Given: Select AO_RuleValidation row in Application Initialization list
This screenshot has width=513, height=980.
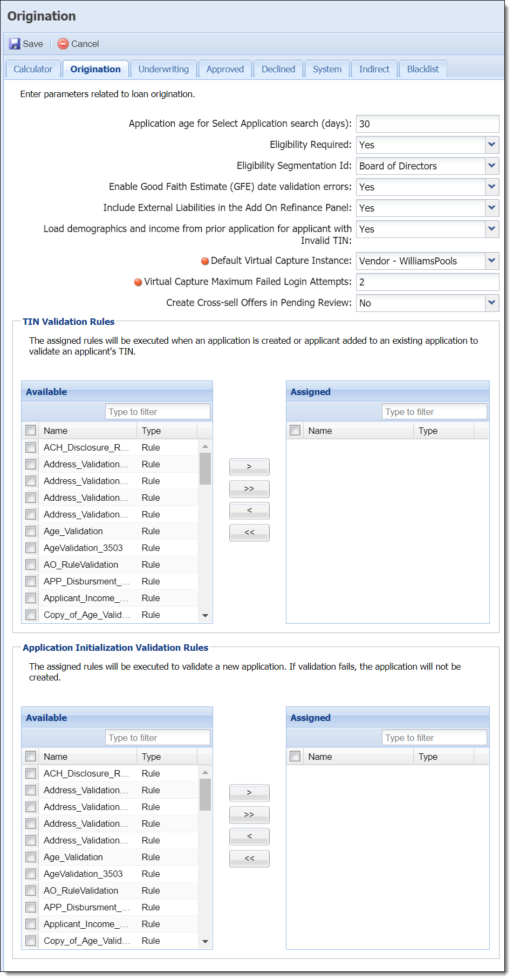Looking at the screenshot, I should (110, 890).
